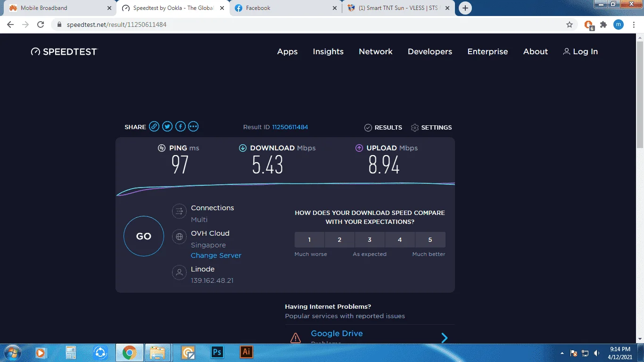Screen dimensions: 644x362
Task: Show hidden system tray icons
Action: 562,353
